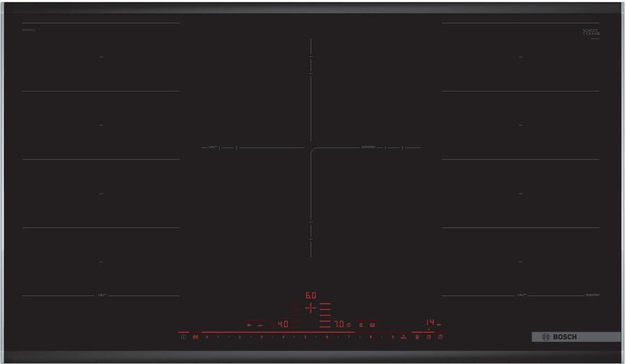Tap the rightmost kitchen timer icon
The width and height of the screenshot is (626, 364).
pyautogui.click(x=440, y=337)
